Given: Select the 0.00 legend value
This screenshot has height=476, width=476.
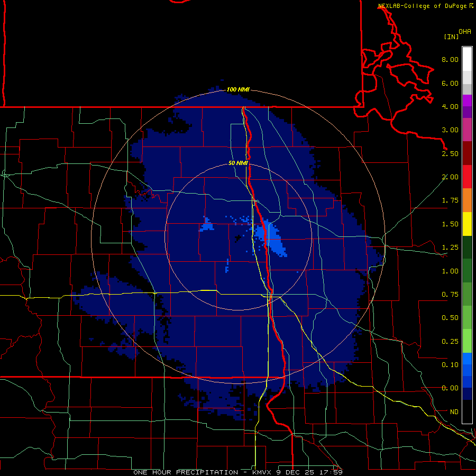Looking at the screenshot, I should click(x=450, y=388).
